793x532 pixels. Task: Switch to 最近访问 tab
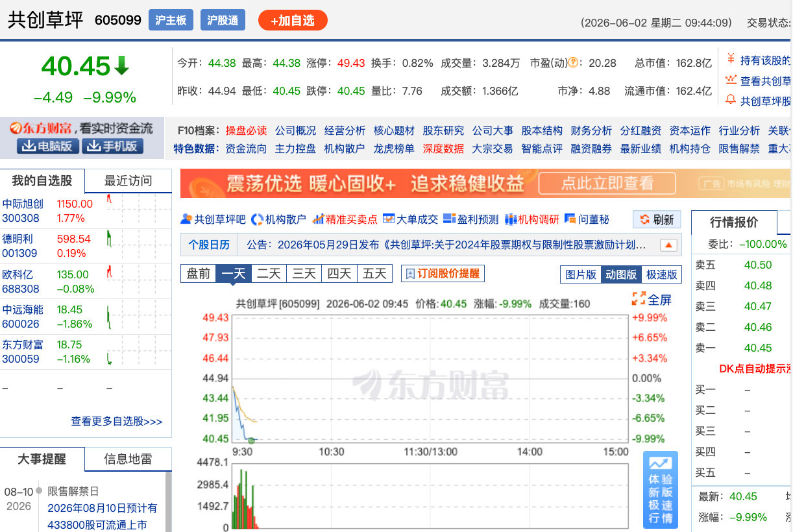pos(128,181)
